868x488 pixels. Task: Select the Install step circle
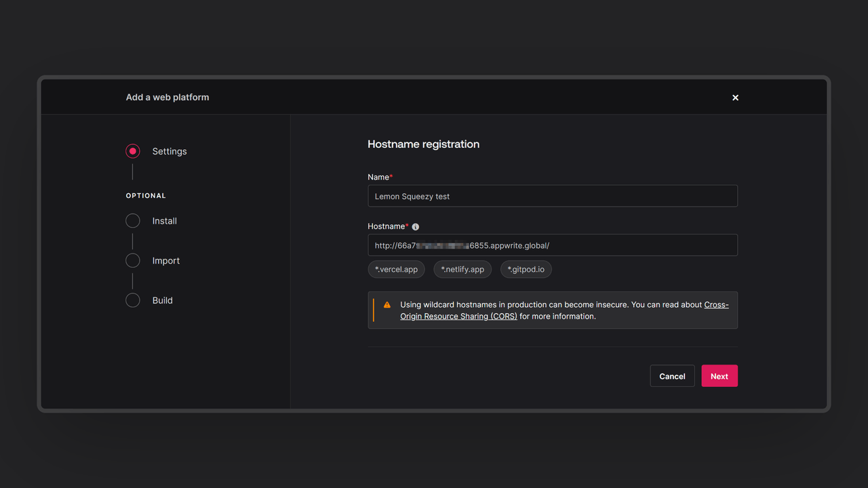coord(133,221)
